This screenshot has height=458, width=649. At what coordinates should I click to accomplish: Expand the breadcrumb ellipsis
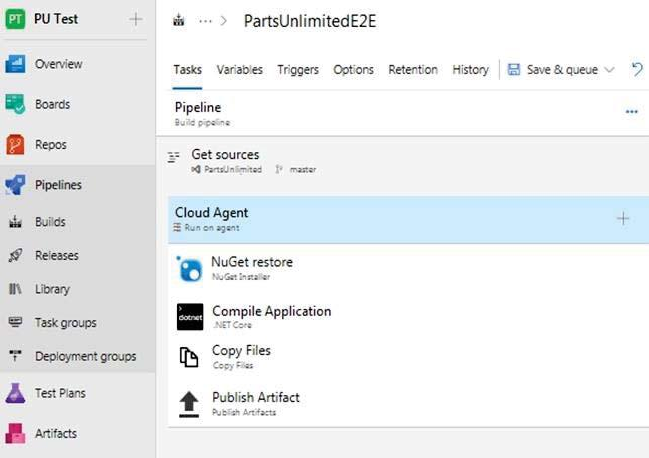click(205, 21)
